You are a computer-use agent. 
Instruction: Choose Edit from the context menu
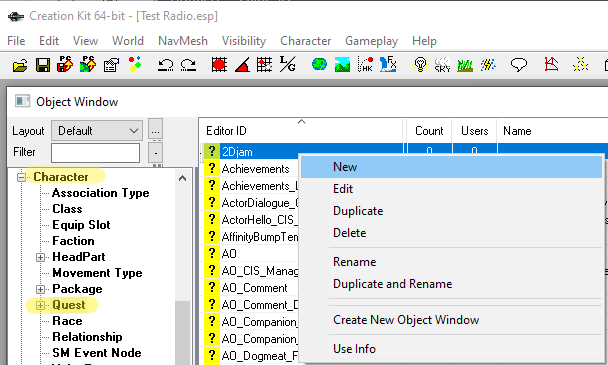coord(452,189)
